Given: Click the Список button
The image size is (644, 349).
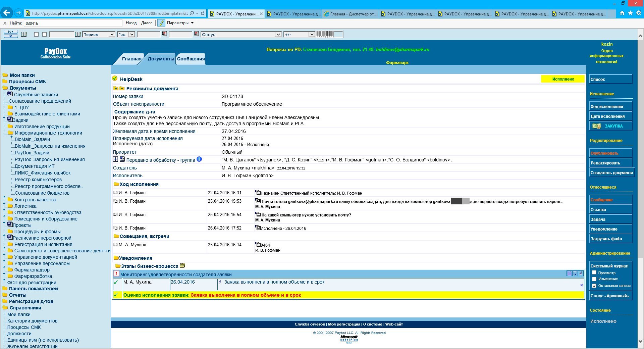Looking at the screenshot, I should (x=610, y=79).
